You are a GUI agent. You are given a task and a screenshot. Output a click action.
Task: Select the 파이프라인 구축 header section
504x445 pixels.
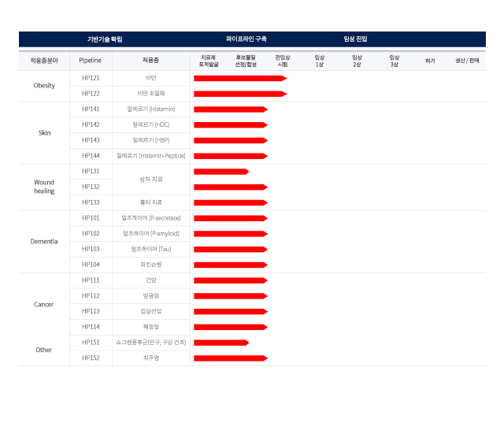[x=246, y=39]
